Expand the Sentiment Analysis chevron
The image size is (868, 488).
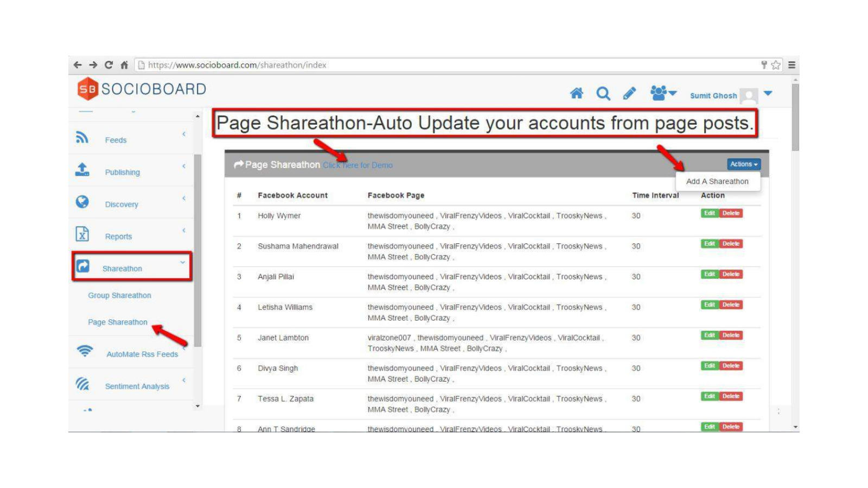tap(184, 380)
